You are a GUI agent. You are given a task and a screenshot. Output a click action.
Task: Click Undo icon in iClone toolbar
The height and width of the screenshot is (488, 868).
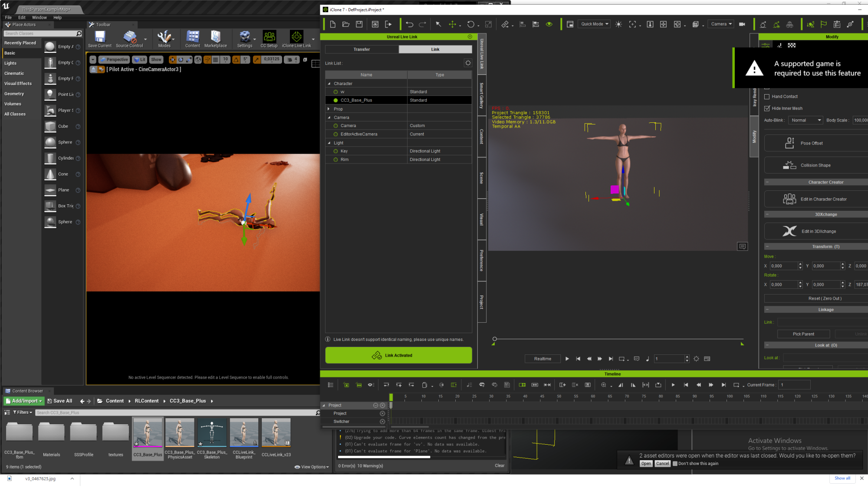410,24
